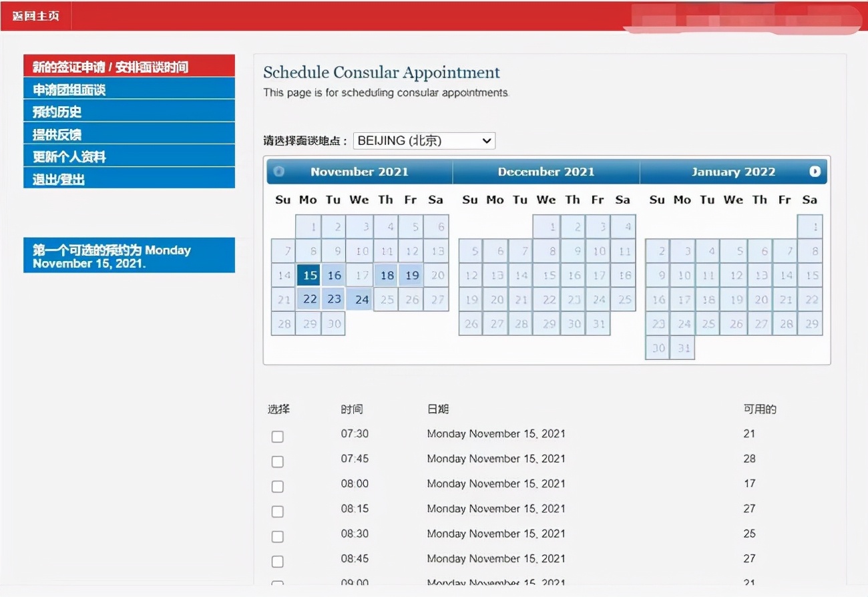Image resolution: width=868 pixels, height=597 pixels.
Task: Tick the checkbox for 08:00 slot
Action: (278, 487)
